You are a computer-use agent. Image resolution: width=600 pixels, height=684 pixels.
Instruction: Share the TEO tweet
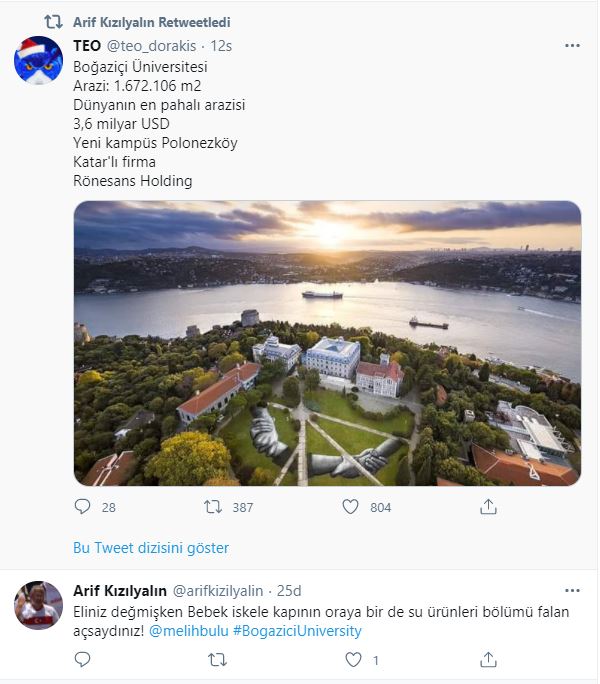click(488, 507)
